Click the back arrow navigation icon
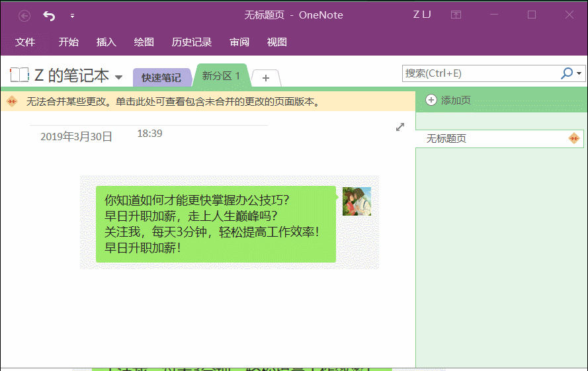The image size is (588, 371). pyautogui.click(x=24, y=16)
